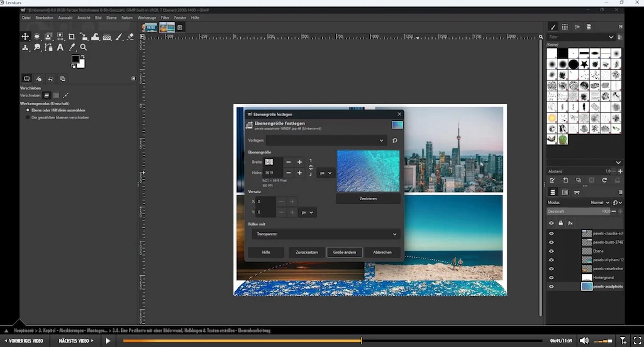Select the Eraser tool
This screenshot has width=644, height=347.
click(130, 37)
